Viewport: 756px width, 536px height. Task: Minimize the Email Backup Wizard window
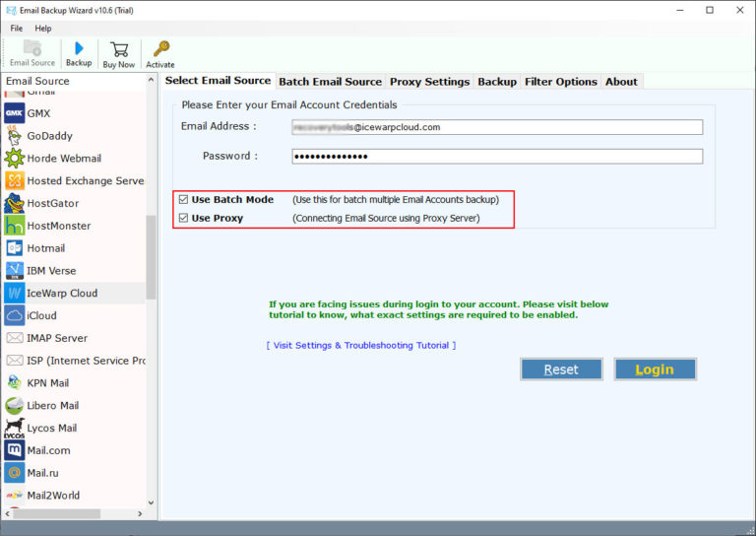click(x=680, y=10)
